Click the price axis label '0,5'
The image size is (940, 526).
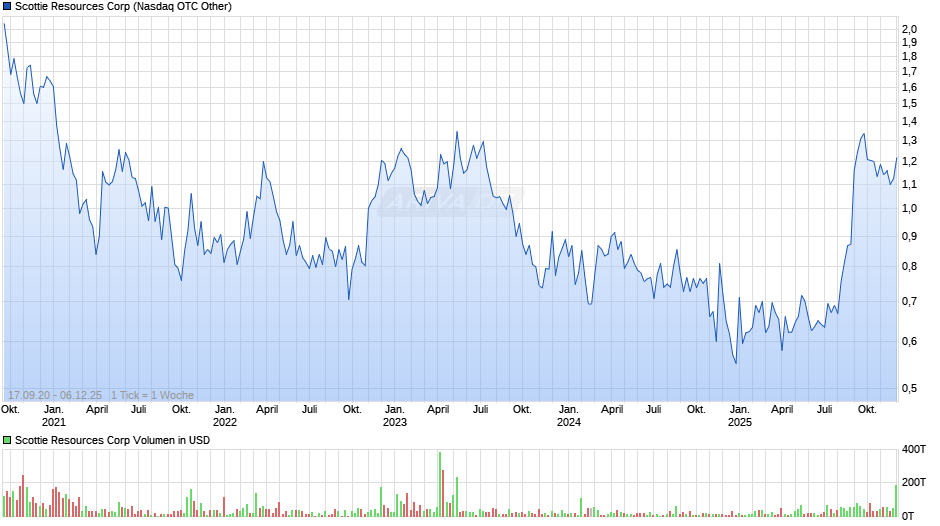coord(909,389)
